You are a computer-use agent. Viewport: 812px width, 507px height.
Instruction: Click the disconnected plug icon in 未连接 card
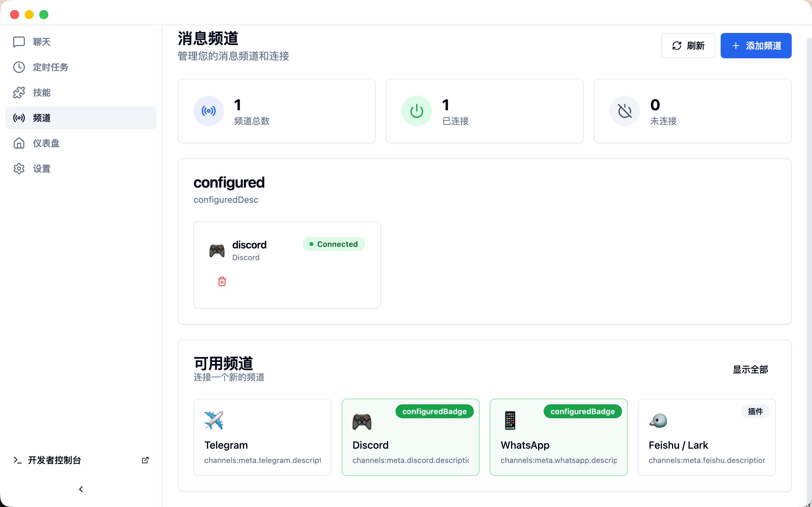click(x=625, y=111)
